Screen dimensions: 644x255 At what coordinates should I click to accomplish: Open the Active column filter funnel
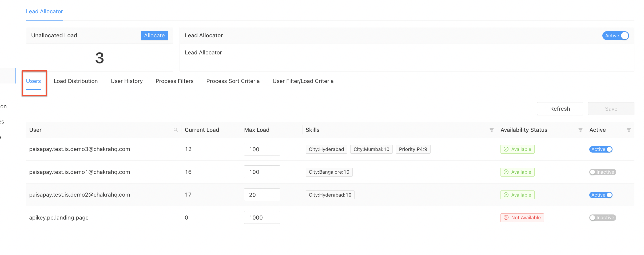[x=629, y=130]
